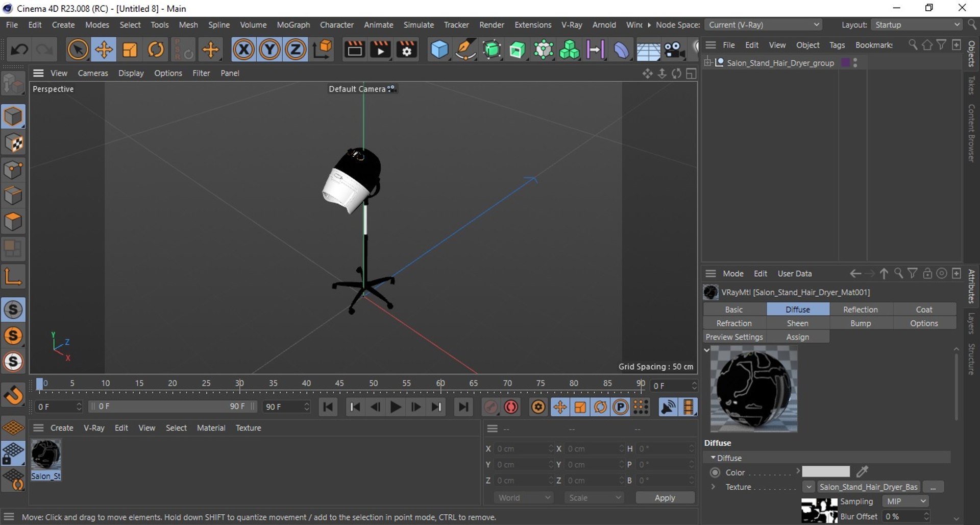Activate the Move tool
The image size is (980, 525).
104,50
